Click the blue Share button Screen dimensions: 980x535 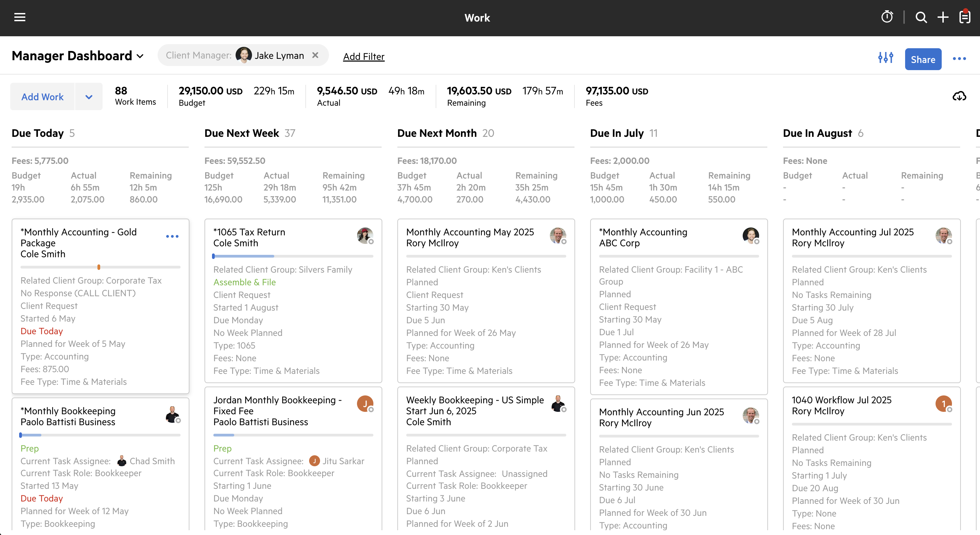[x=923, y=60]
